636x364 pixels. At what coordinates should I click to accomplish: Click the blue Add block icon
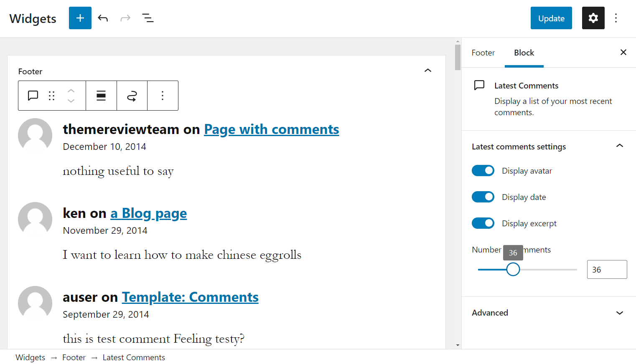pos(80,18)
